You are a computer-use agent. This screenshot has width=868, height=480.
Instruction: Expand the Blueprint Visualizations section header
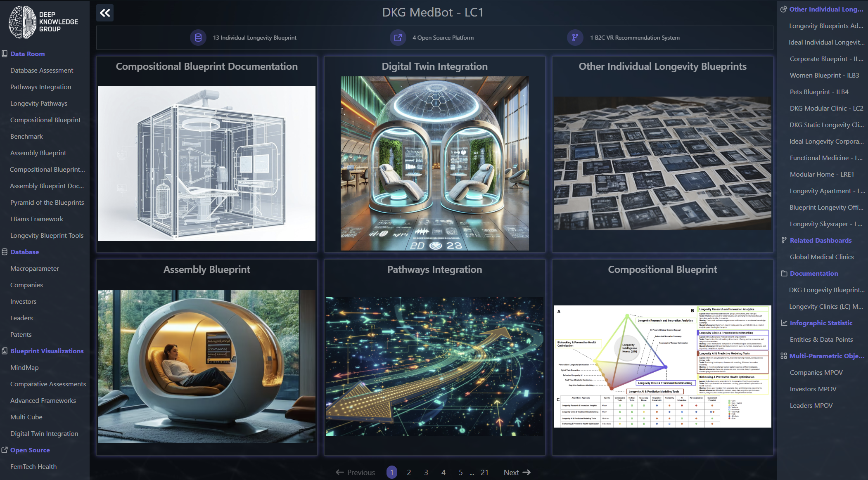tap(47, 351)
